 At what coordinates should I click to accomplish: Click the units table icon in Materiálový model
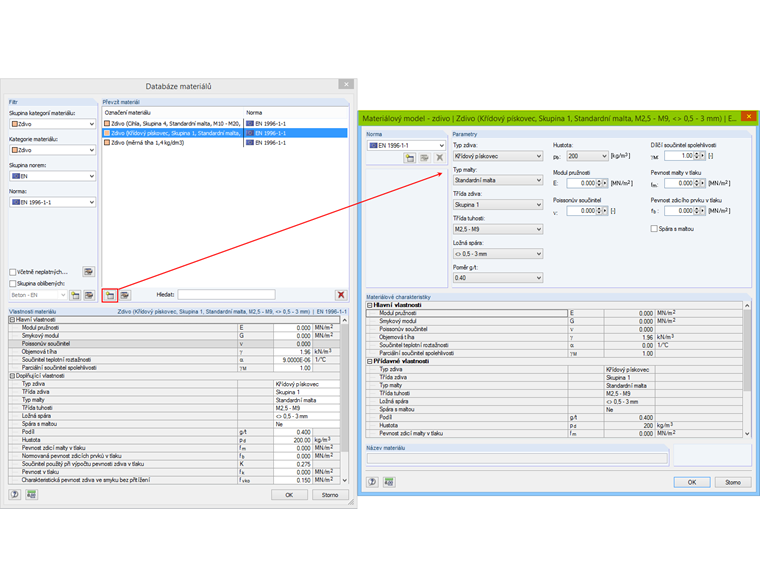[x=389, y=482]
